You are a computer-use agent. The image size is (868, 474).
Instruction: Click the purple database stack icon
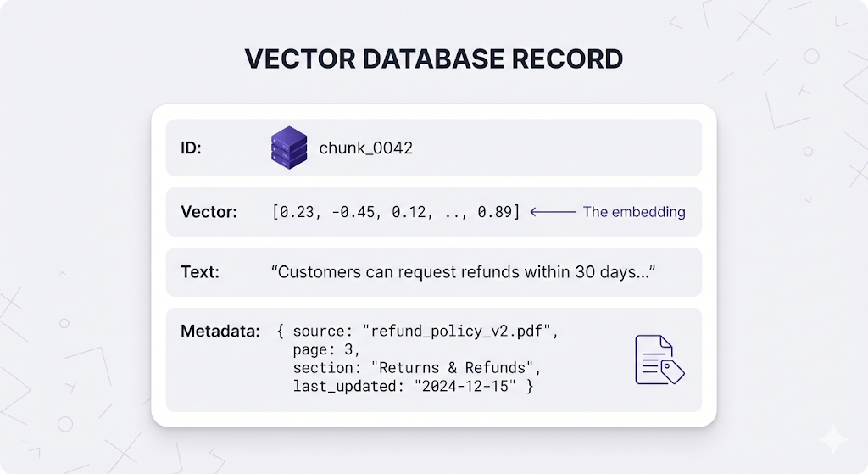point(289,148)
